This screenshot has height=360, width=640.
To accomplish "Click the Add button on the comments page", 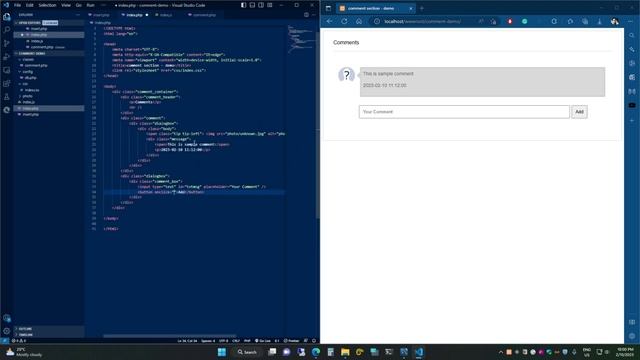I will (x=579, y=112).
